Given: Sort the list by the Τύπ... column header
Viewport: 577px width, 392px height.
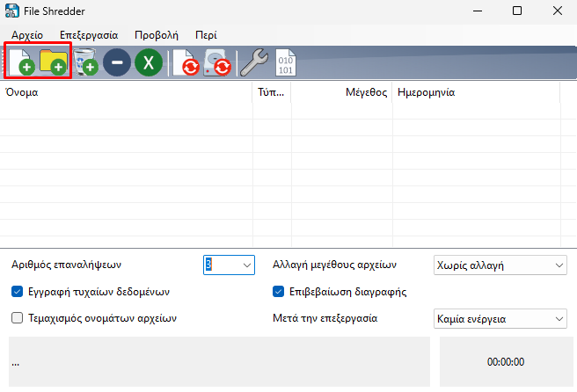Looking at the screenshot, I should click(x=272, y=92).
